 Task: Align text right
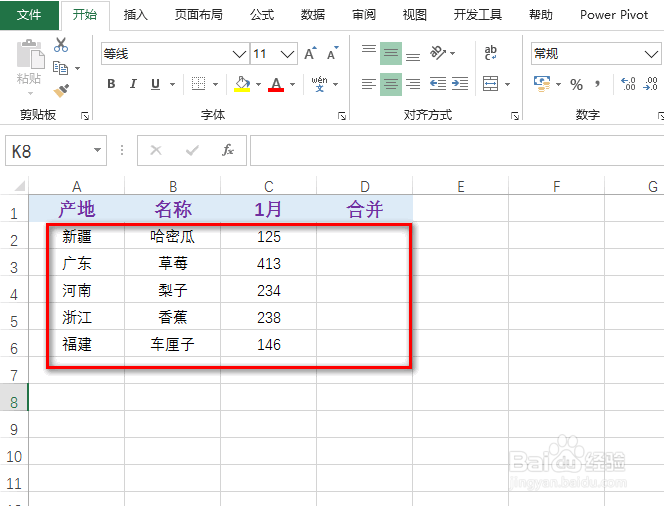pos(413,84)
